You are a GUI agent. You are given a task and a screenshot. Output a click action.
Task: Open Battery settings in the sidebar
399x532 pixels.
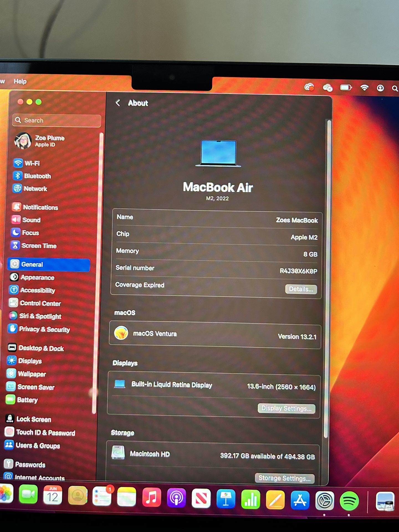tap(22, 400)
